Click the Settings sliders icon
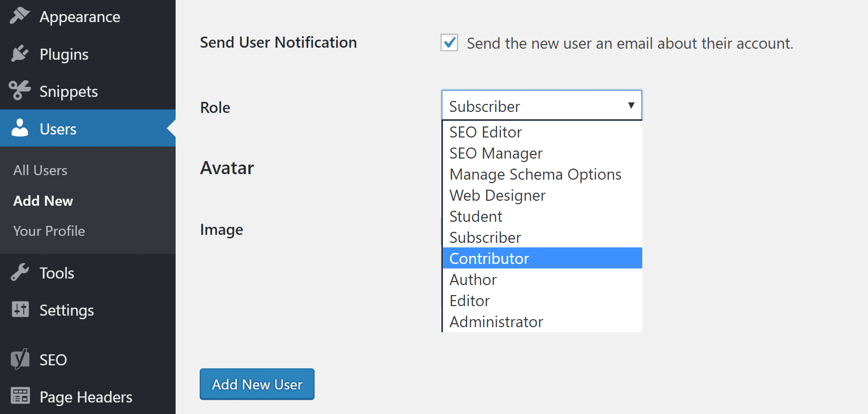 [20, 310]
